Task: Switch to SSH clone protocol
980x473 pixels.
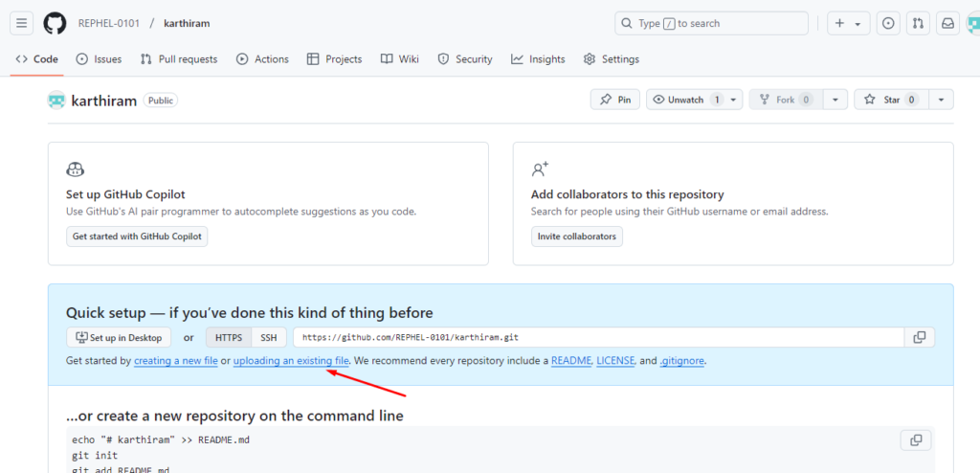Action: click(269, 337)
